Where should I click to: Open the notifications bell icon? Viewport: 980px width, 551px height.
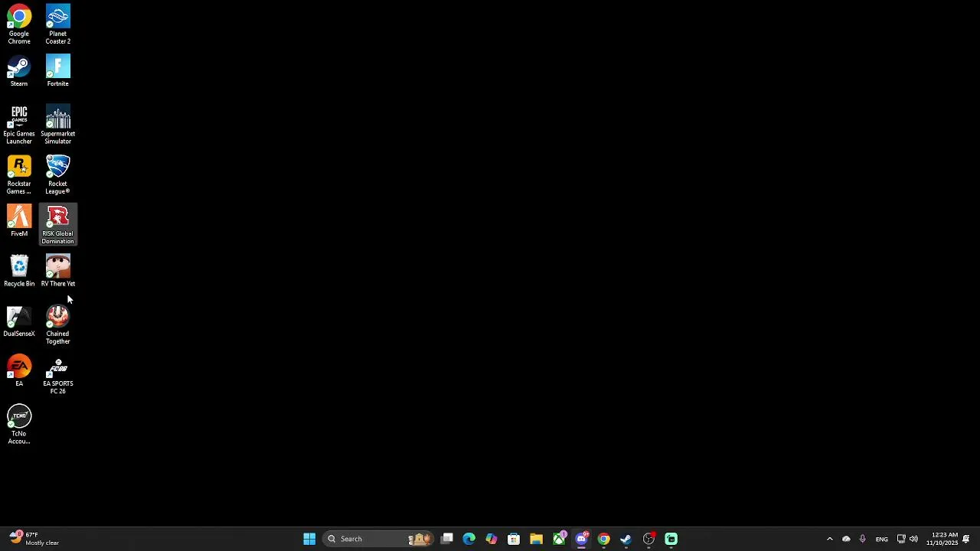coord(966,539)
